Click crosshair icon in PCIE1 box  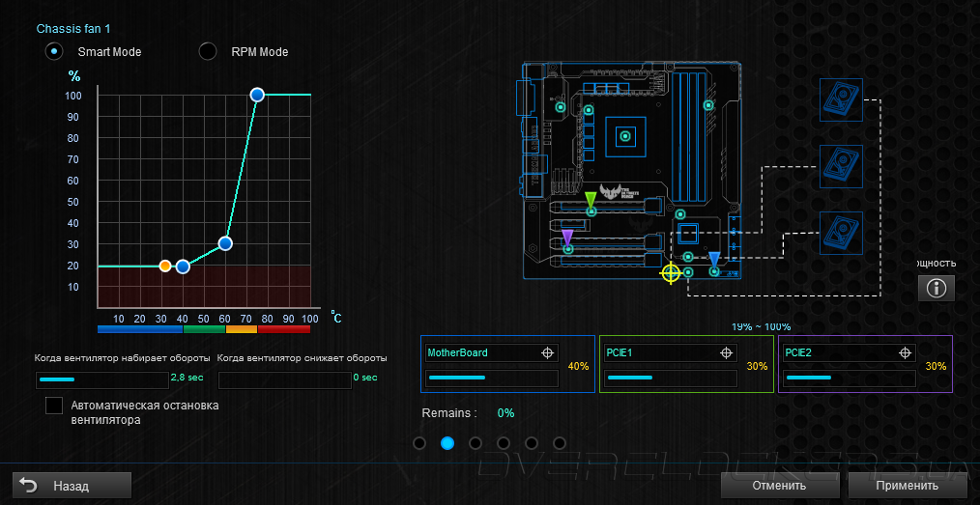click(726, 352)
